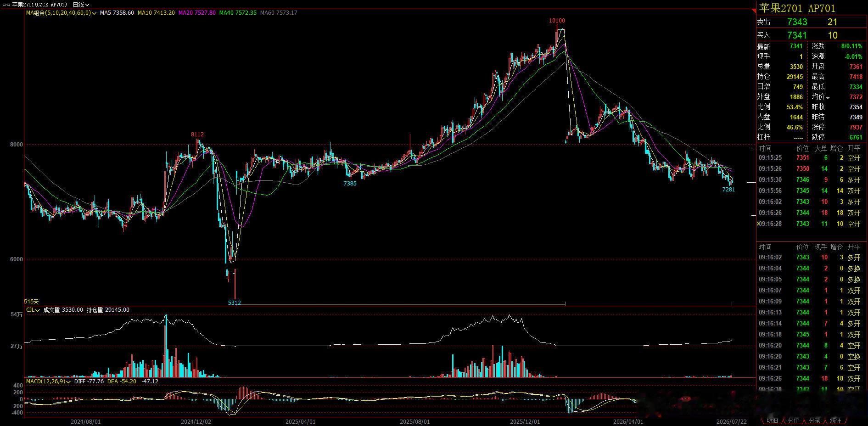This screenshot has height=426, width=868.
Task: Select the MA20 7527.80 legend label
Action: coord(197,13)
